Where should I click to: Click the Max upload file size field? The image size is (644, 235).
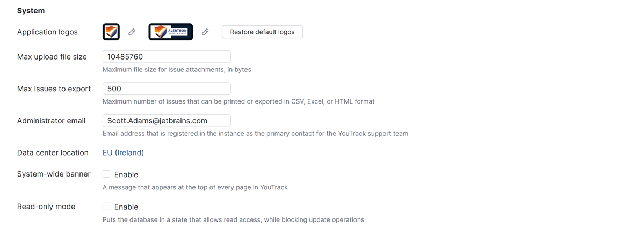pos(167,57)
